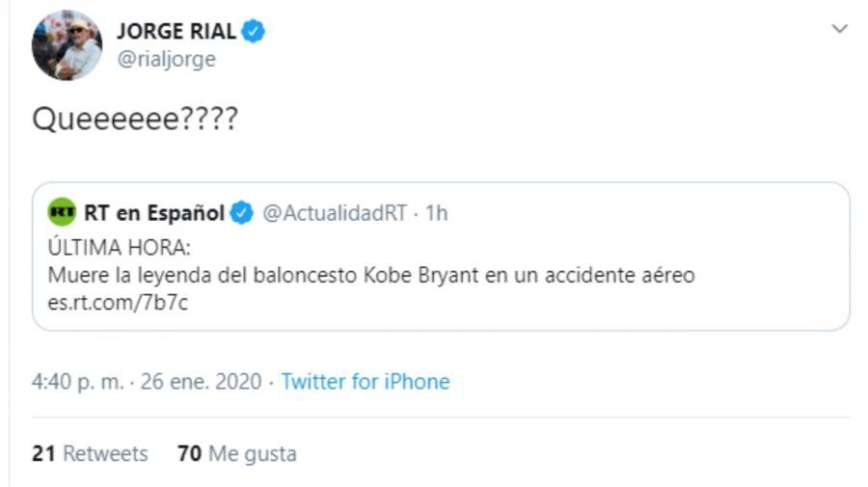The image size is (868, 487).
Task: Follow the es.rt.com/7b7c link
Action: point(103,304)
